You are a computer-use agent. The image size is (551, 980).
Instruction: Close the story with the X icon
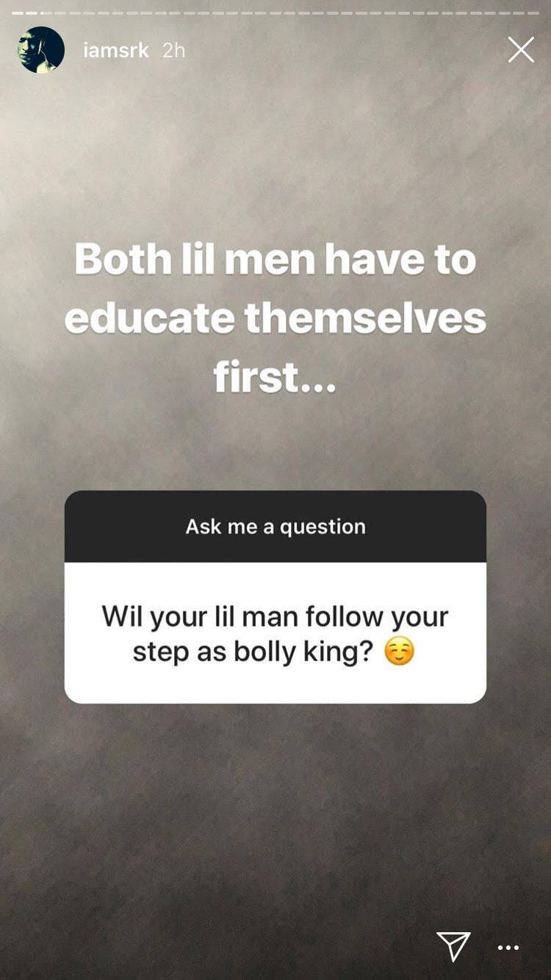coord(521,50)
